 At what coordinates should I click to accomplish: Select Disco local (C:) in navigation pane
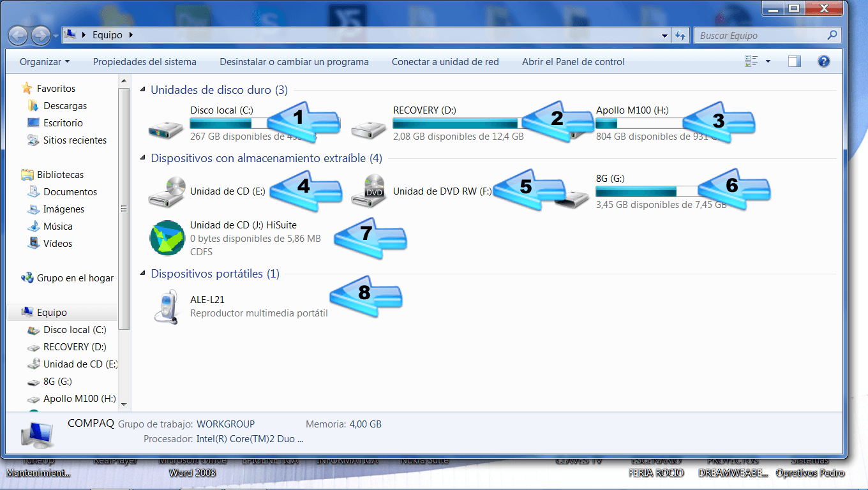75,329
